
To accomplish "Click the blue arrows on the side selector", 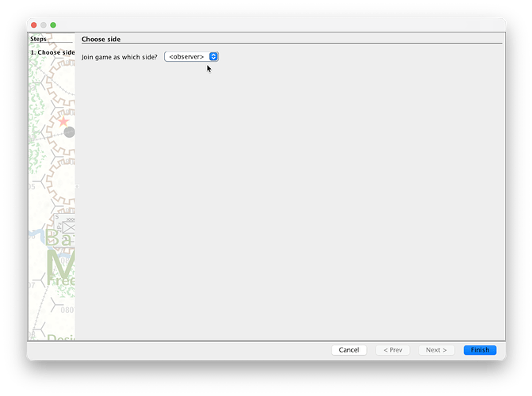I will [x=213, y=57].
